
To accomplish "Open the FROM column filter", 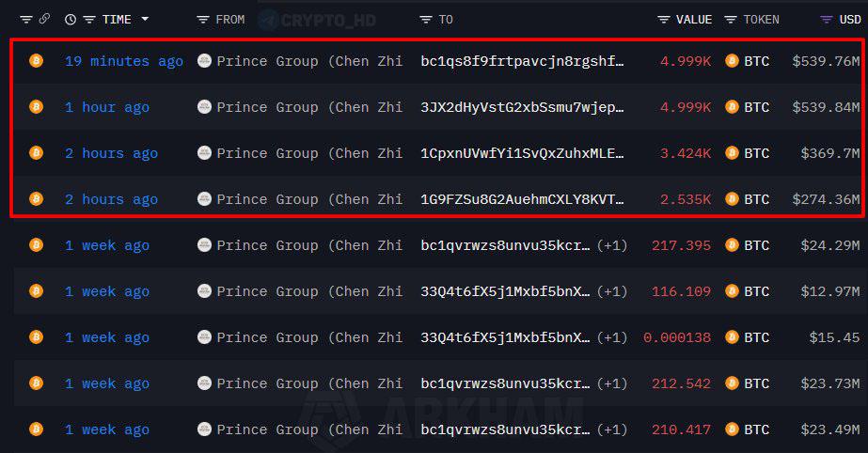I will 202,20.
